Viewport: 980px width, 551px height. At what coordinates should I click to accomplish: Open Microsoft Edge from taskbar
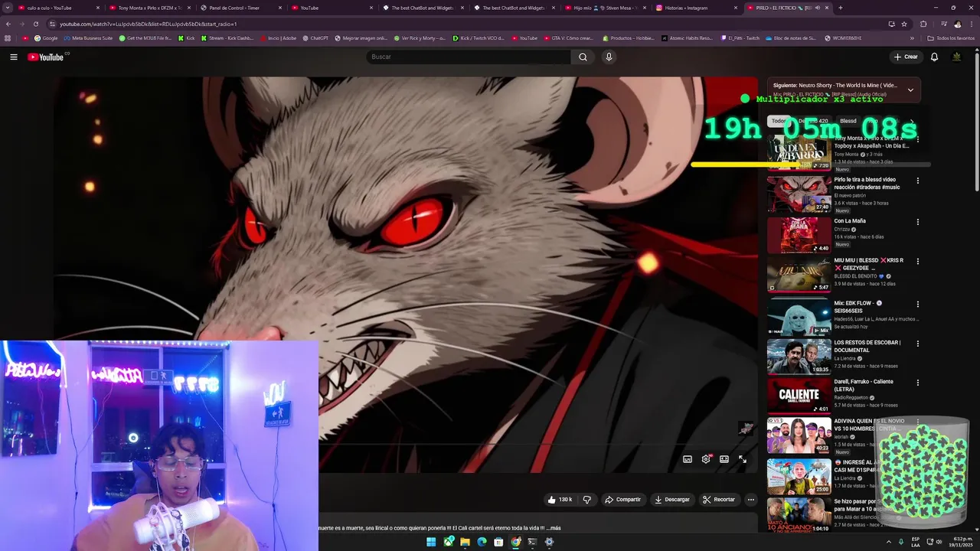482,542
